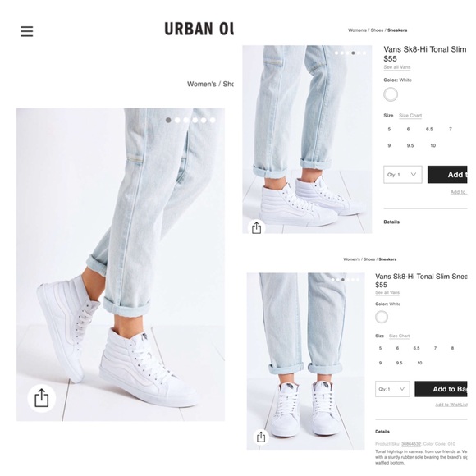Tap share icon on bottom-right product photo
The height and width of the screenshot is (476, 476).
pyautogui.click(x=261, y=437)
